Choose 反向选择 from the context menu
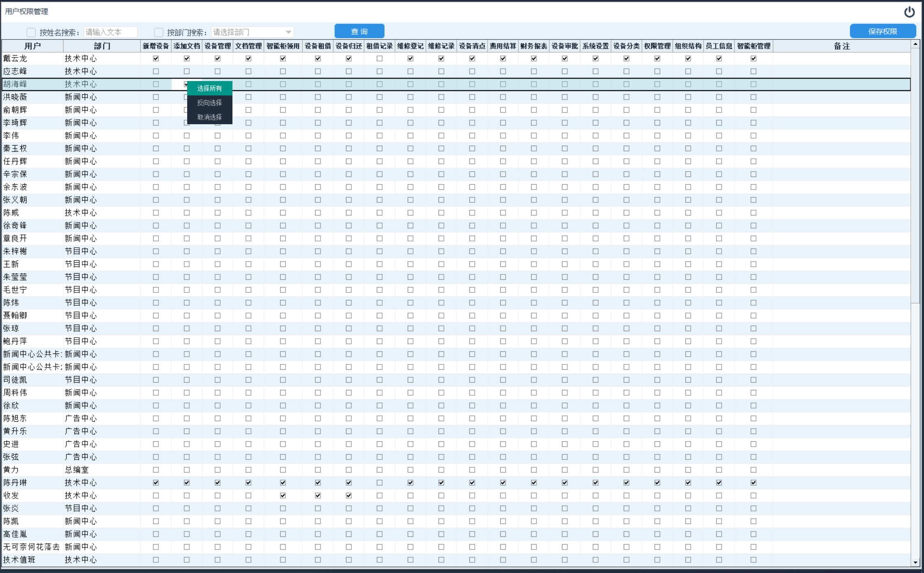924x573 pixels. click(x=209, y=102)
